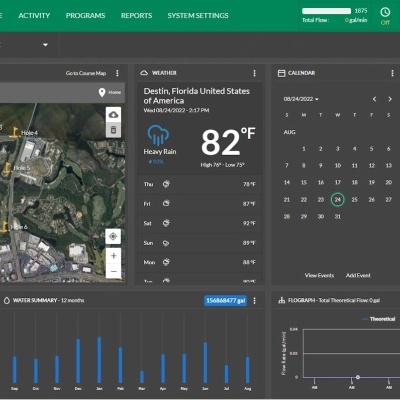Select the Hole 4 flag marker
400x400 pixels.
(14, 132)
